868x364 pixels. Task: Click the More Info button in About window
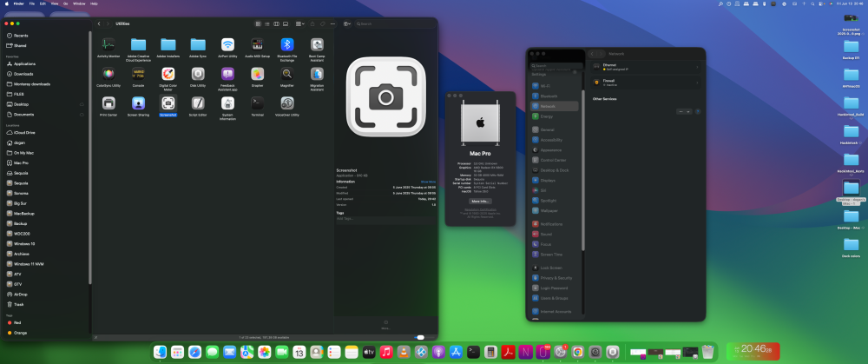click(480, 202)
